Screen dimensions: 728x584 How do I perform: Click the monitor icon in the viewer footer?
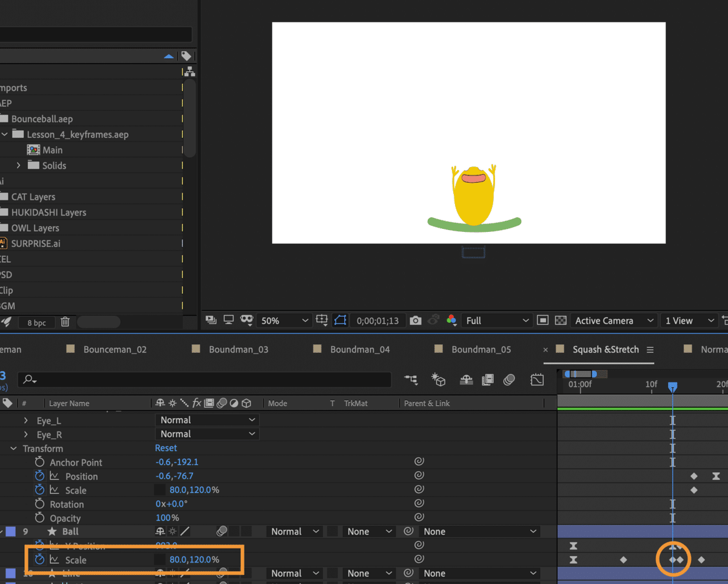[229, 320]
